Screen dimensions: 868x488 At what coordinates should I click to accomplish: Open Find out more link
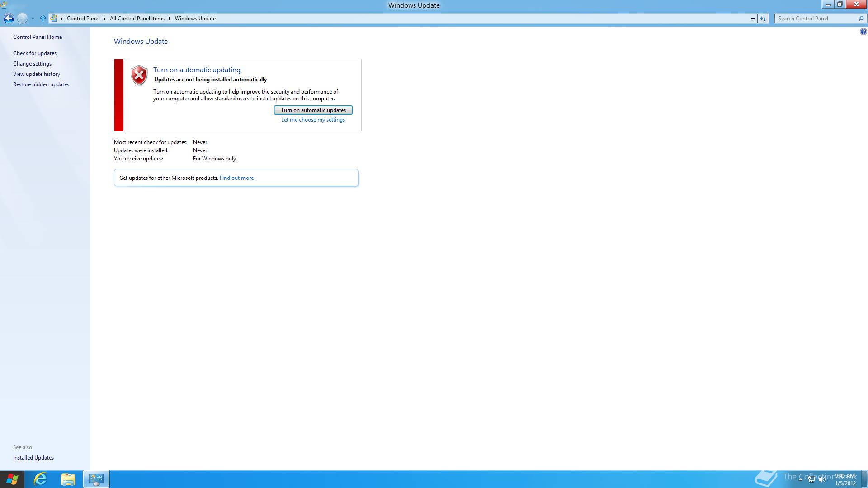(236, 178)
